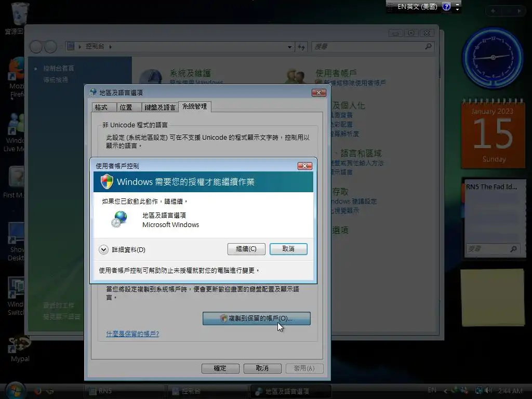
Task: Click Firefox quick launch taskbar icon
Action: click(37, 391)
